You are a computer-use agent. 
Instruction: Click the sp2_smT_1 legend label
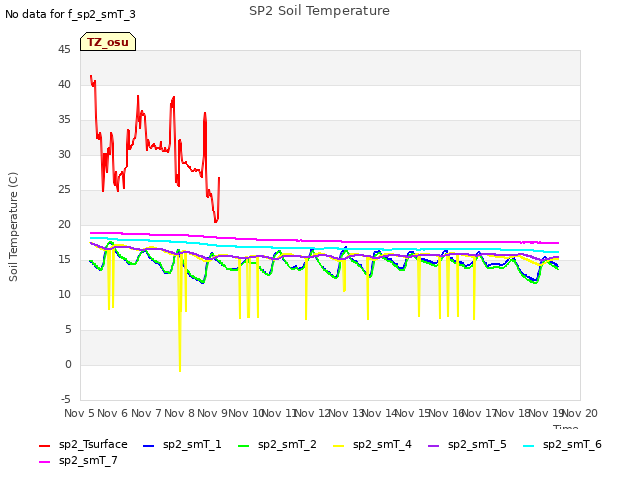click(192, 444)
